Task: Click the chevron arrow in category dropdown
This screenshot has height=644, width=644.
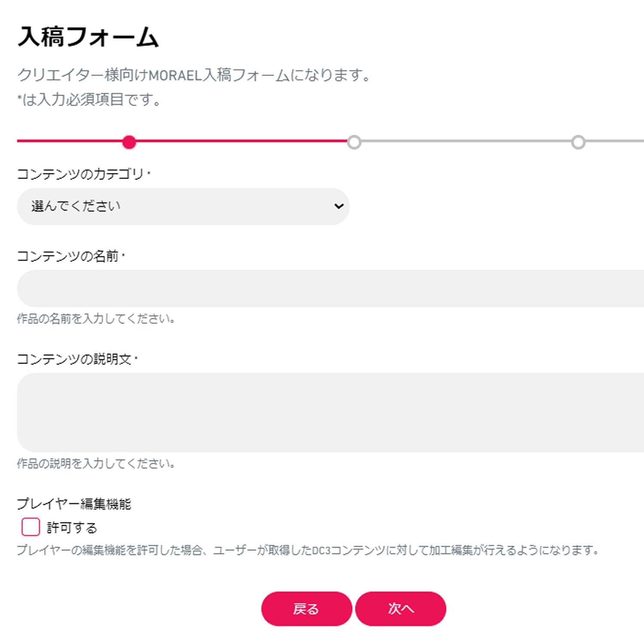Action: point(339,207)
